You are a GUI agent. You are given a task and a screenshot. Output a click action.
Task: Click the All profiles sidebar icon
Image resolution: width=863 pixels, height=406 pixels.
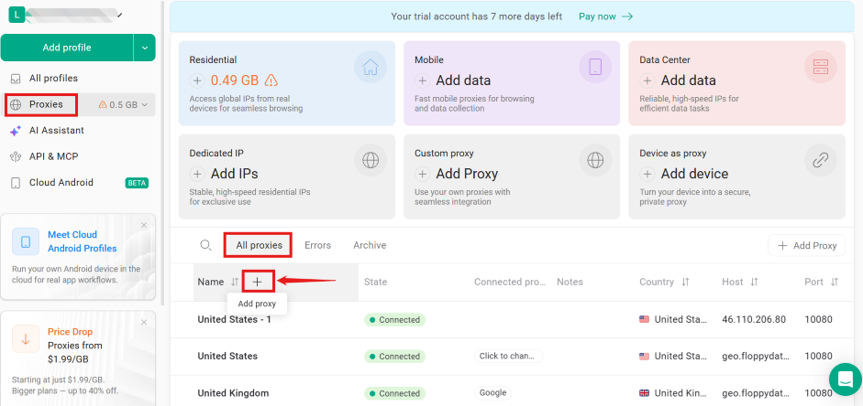16,78
